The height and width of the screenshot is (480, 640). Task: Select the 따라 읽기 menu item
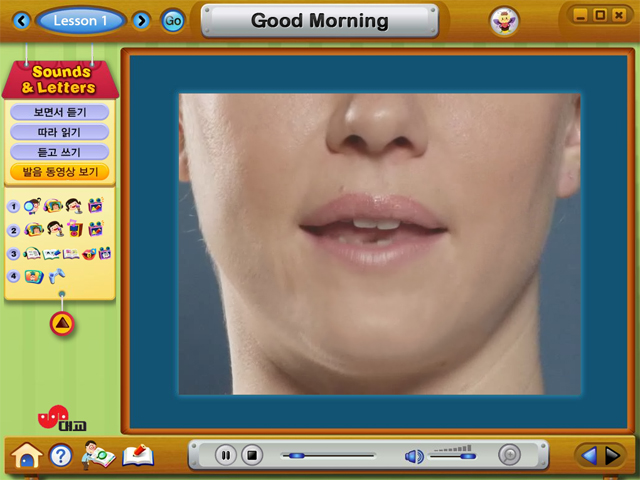click(x=59, y=132)
